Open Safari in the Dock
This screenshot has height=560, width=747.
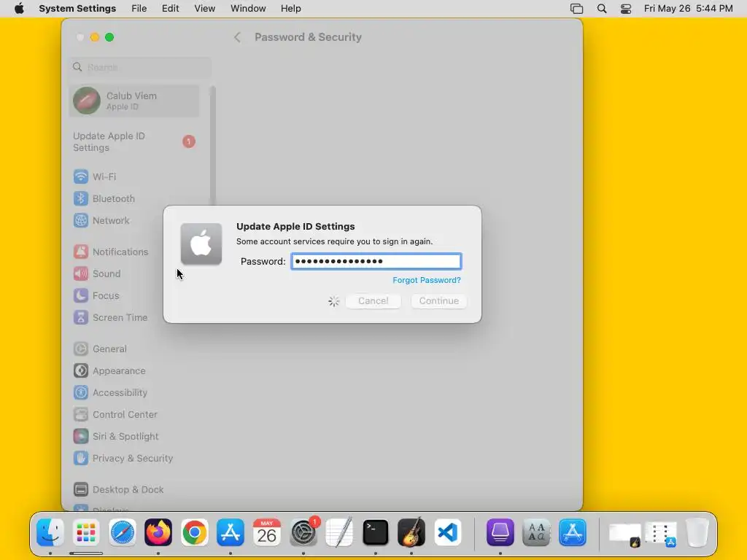[x=123, y=532]
